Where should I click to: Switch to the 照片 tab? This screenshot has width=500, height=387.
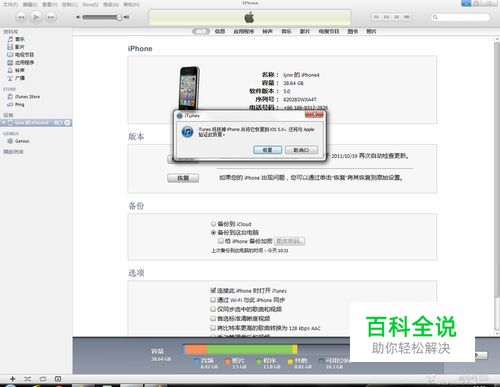pyautogui.click(x=371, y=31)
